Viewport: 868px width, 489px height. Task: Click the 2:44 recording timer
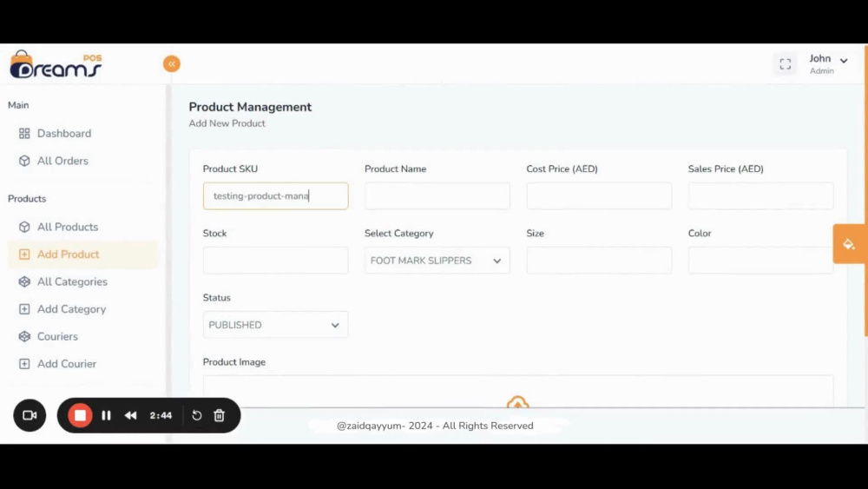click(x=161, y=415)
